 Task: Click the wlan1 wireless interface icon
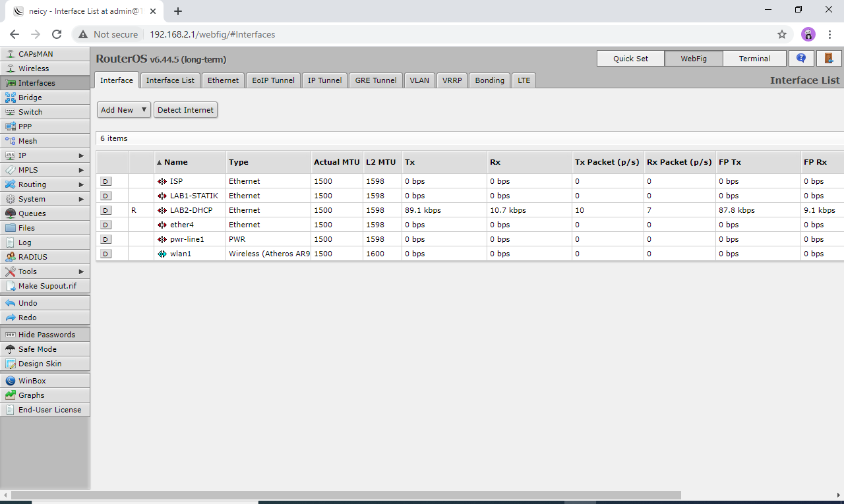[162, 254]
